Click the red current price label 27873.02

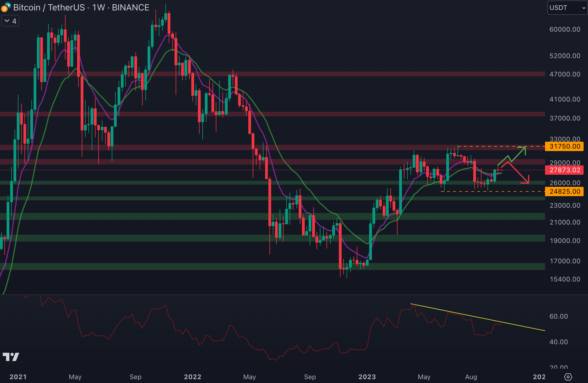point(564,170)
